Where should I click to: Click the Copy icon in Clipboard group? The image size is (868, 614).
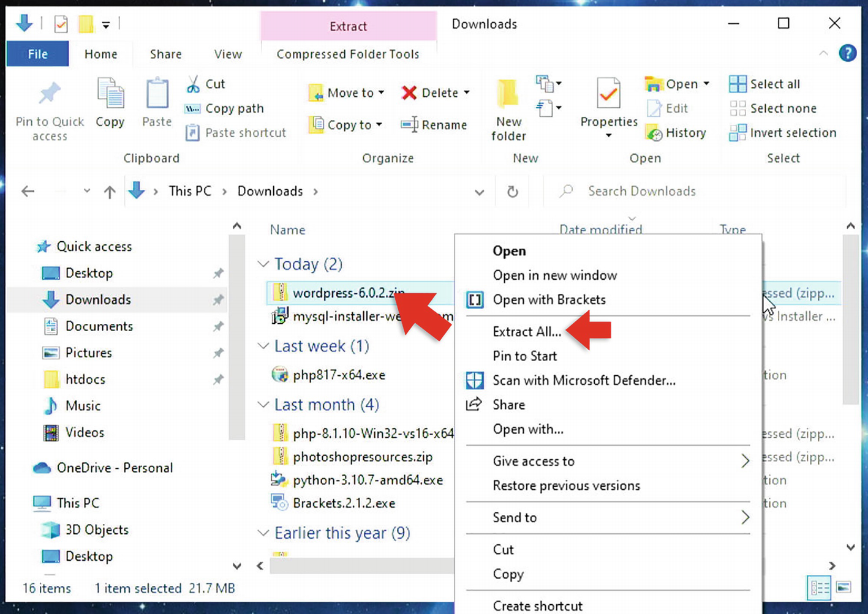click(110, 94)
